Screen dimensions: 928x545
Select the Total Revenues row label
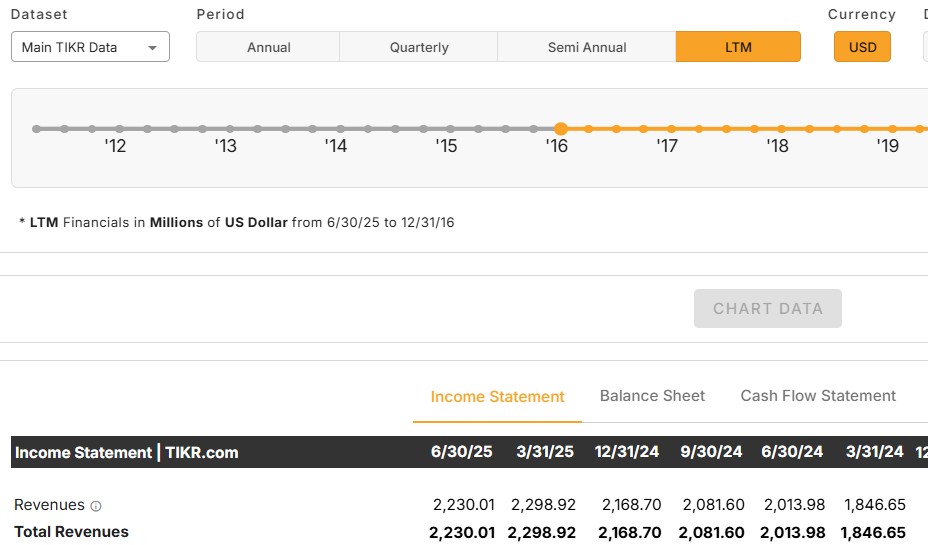[x=71, y=532]
